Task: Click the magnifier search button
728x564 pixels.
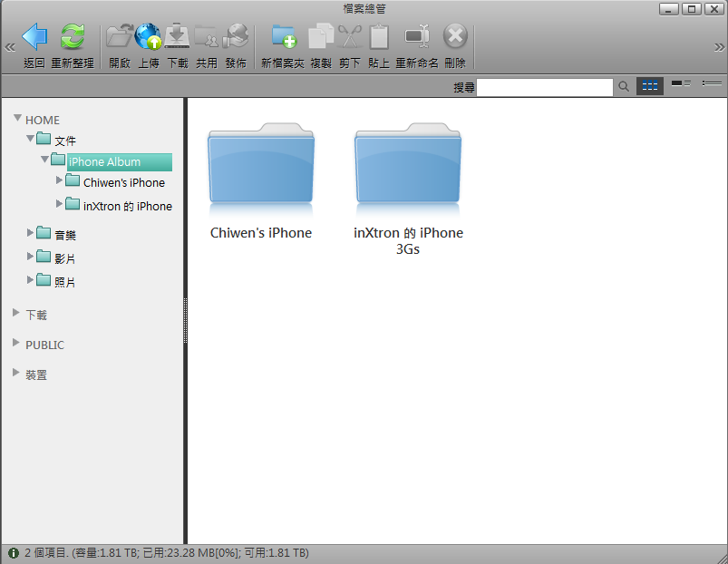Action: (624, 86)
